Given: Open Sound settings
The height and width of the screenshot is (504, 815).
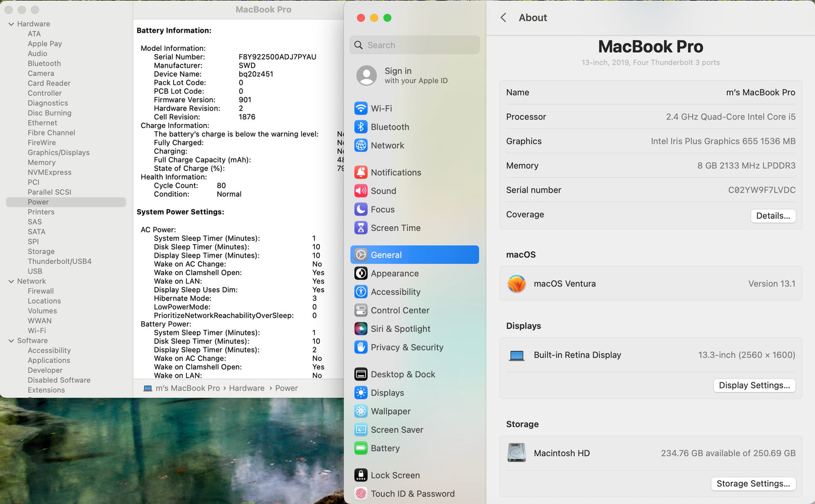Looking at the screenshot, I should pyautogui.click(x=383, y=191).
